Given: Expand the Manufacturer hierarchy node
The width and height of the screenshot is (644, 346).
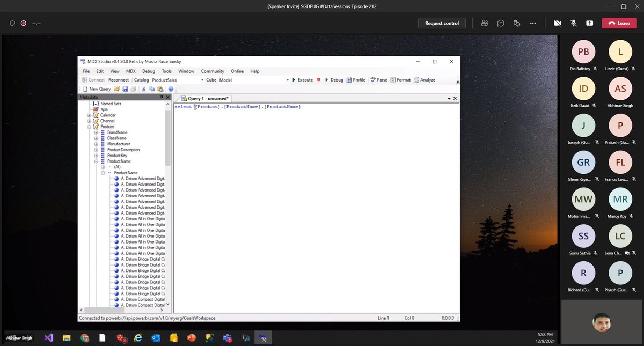Looking at the screenshot, I should point(96,144).
